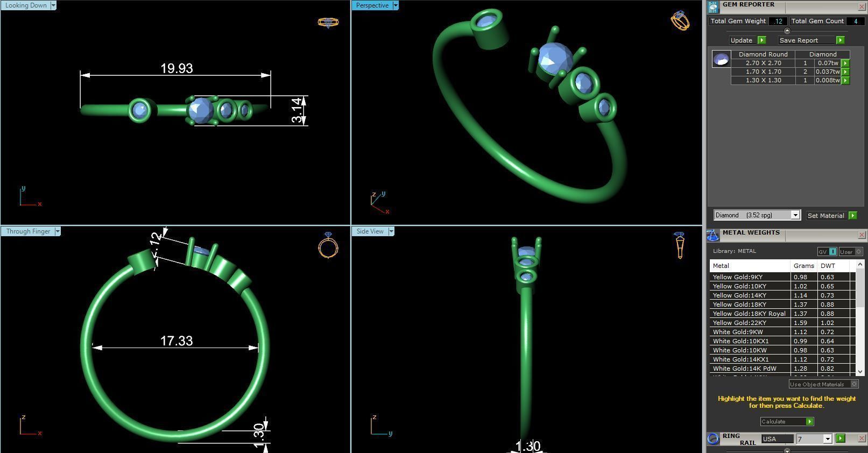Click scroll down arrow in metal list
This screenshot has width=868, height=453.
tap(860, 371)
